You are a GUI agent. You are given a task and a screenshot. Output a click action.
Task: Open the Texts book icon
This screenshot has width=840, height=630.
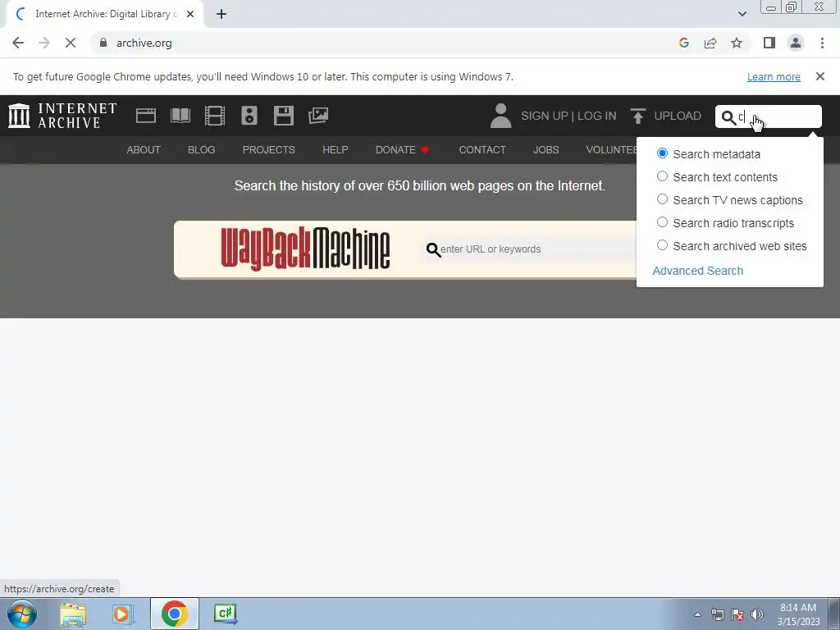[x=180, y=116]
